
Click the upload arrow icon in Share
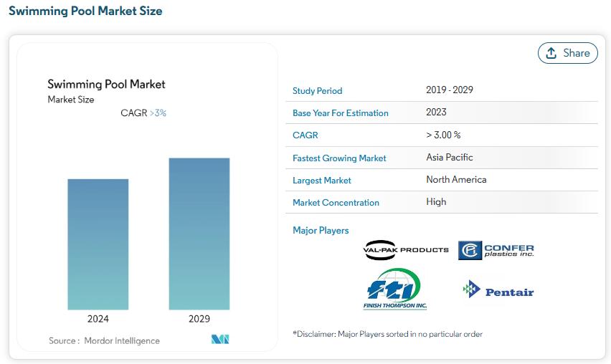pyautogui.click(x=551, y=53)
